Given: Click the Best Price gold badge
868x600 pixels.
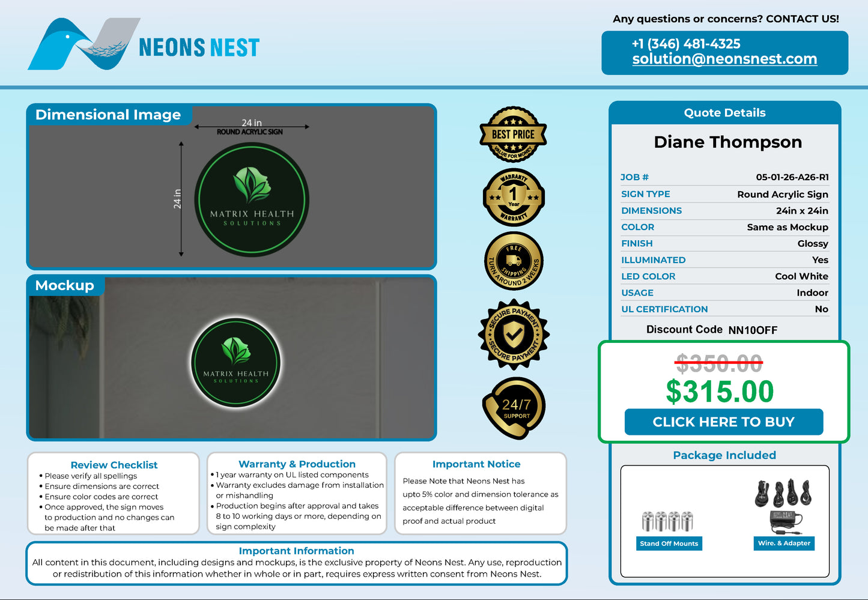Looking at the screenshot, I should 514,135.
